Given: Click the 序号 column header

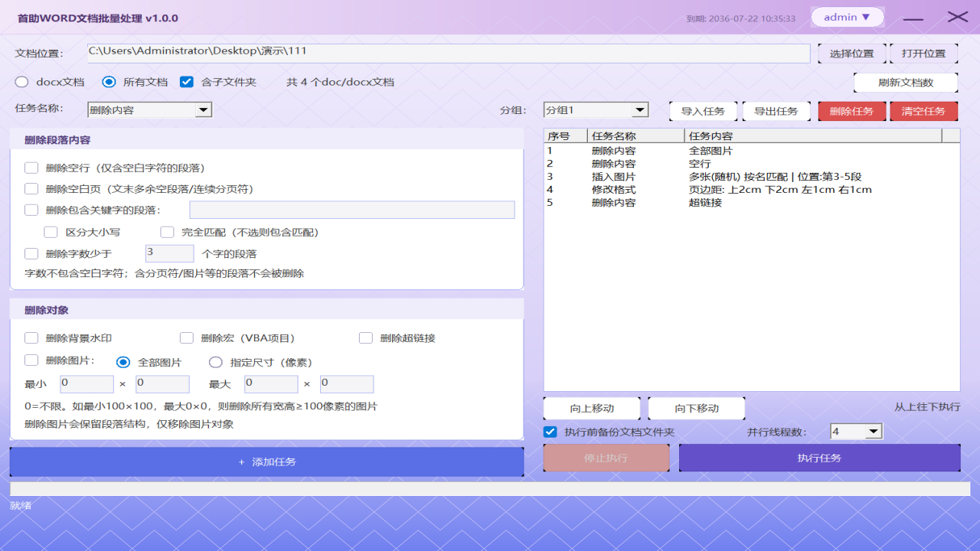Looking at the screenshot, I should [x=566, y=135].
